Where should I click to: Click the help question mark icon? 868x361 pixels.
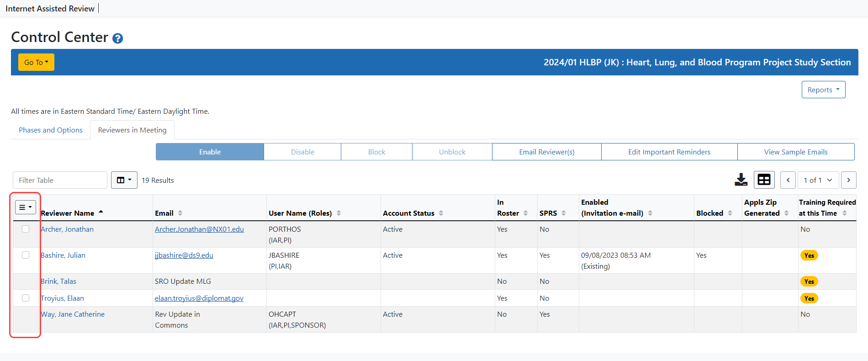click(x=117, y=38)
